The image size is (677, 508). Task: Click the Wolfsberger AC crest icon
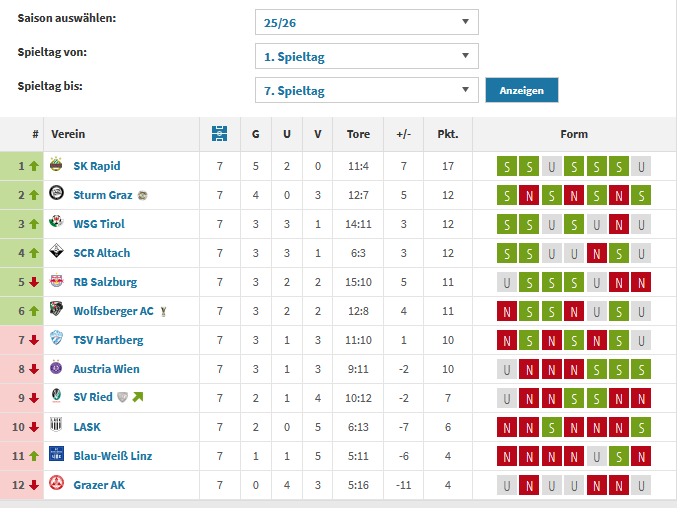coord(57,311)
